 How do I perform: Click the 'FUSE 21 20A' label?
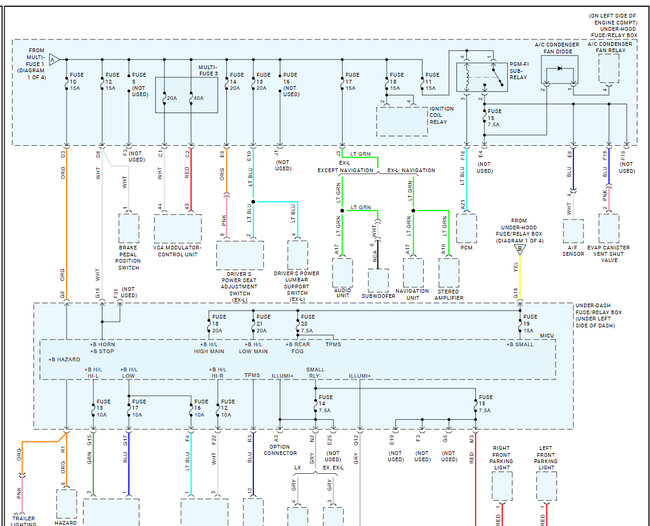tap(263, 324)
